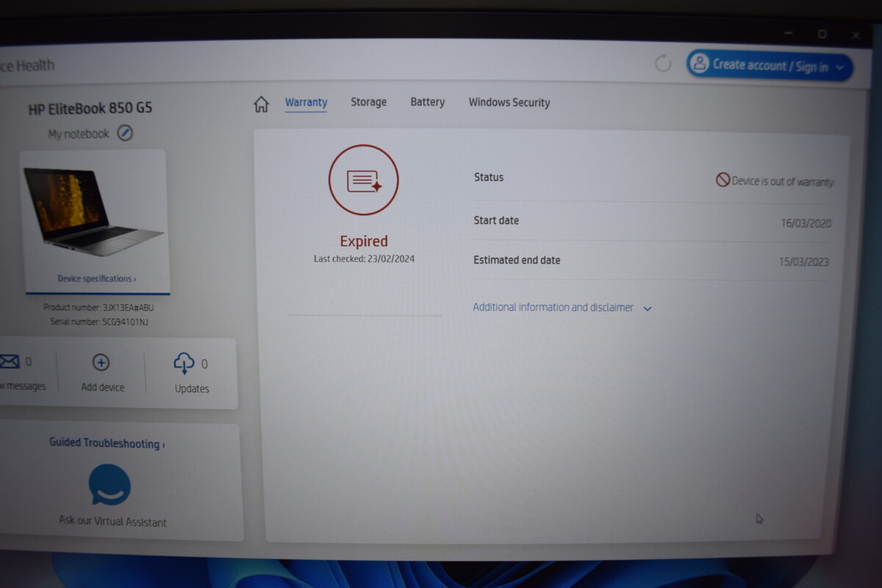Click Ask our Virtual Assistant text
882x588 pixels.
pos(112,522)
